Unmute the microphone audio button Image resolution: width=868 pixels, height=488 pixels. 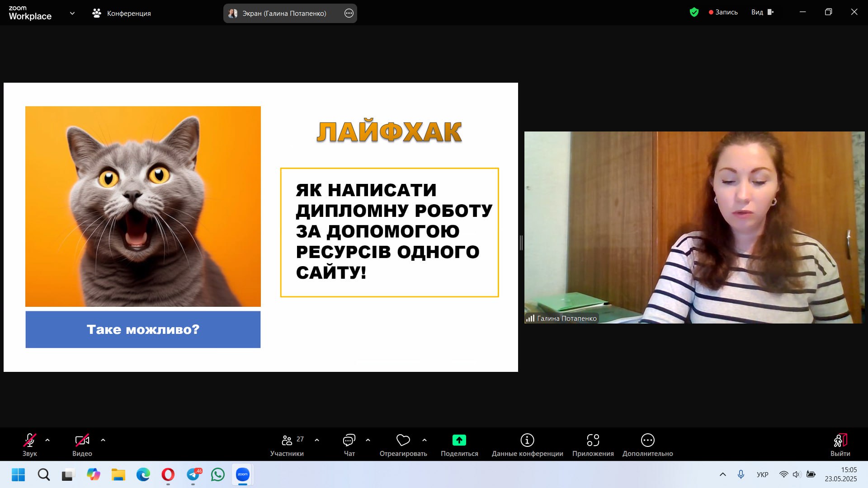30,441
